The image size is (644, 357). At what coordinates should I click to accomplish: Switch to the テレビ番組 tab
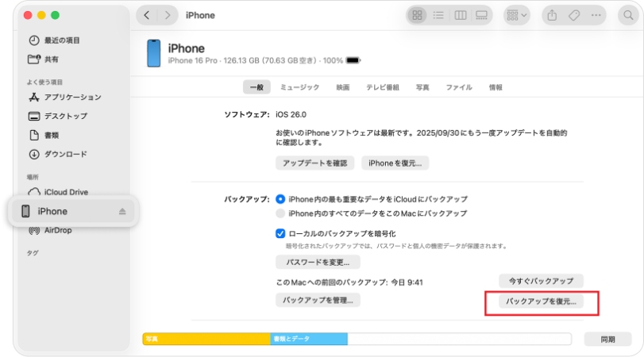[x=383, y=87]
